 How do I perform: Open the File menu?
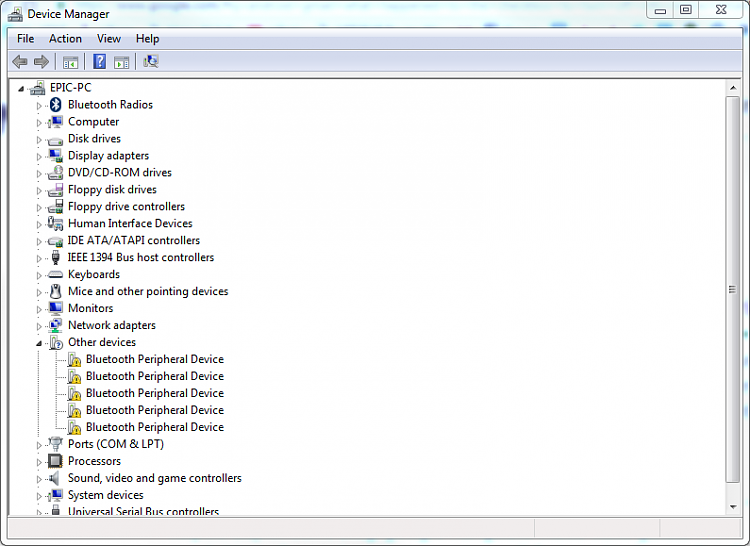[25, 39]
